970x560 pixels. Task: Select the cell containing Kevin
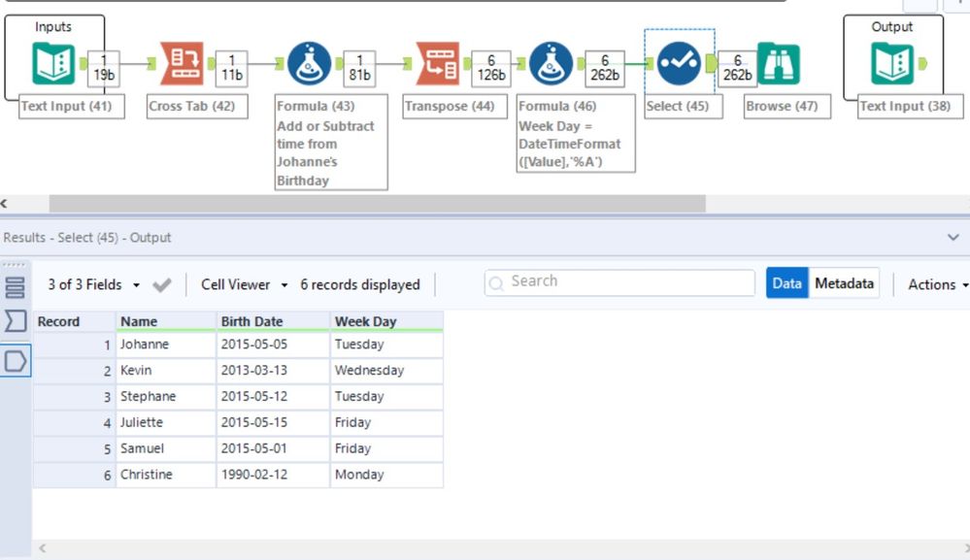click(x=166, y=370)
